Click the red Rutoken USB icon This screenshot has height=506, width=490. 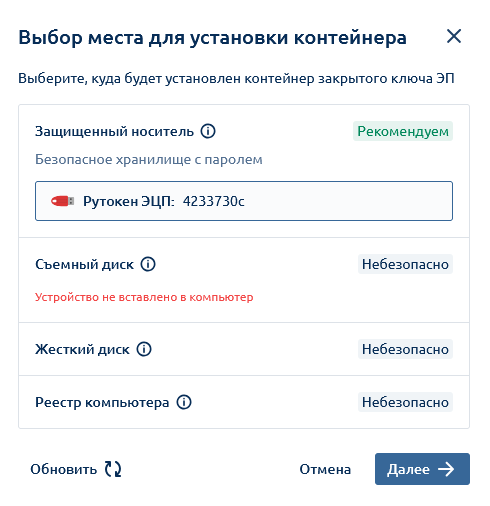pyautogui.click(x=62, y=201)
